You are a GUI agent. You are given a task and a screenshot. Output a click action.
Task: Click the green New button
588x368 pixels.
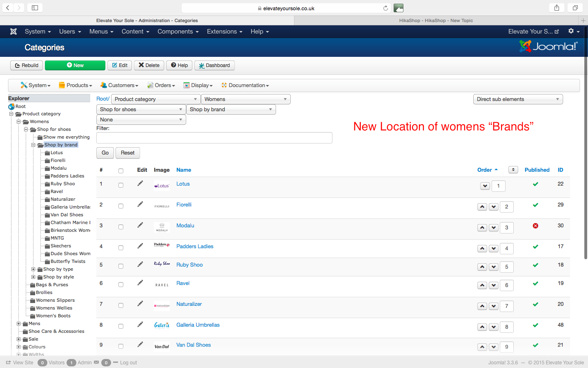[x=75, y=65]
